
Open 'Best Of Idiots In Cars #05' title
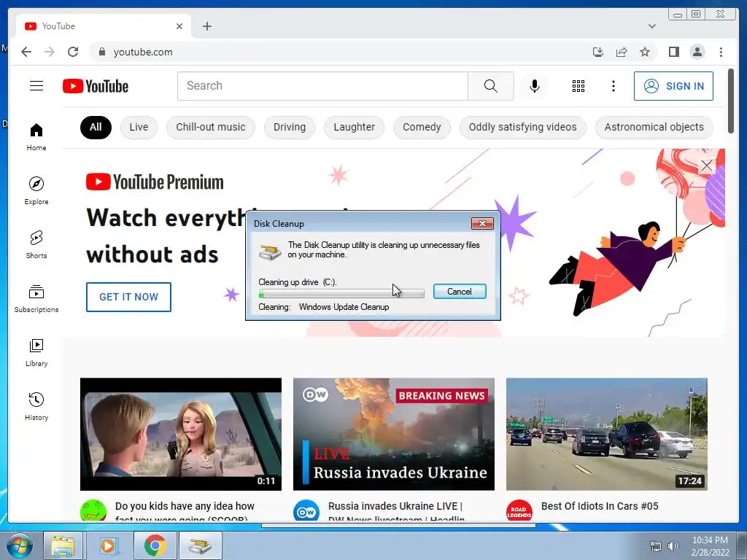click(600, 506)
